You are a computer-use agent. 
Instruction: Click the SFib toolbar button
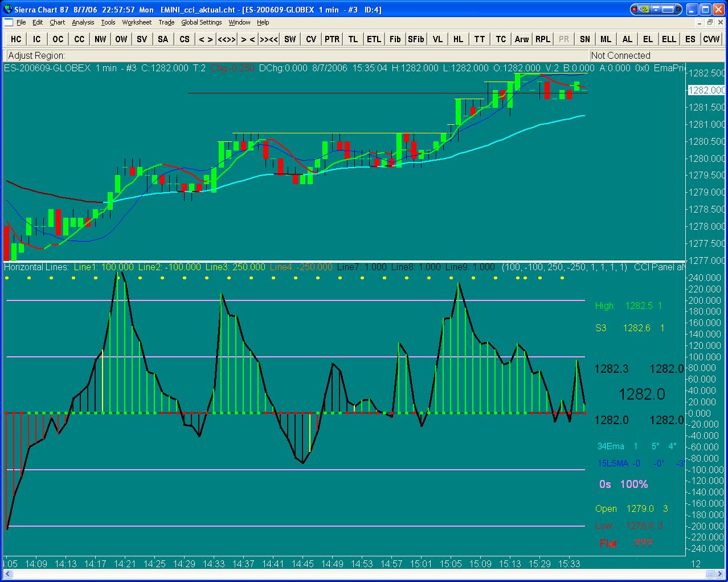click(416, 39)
